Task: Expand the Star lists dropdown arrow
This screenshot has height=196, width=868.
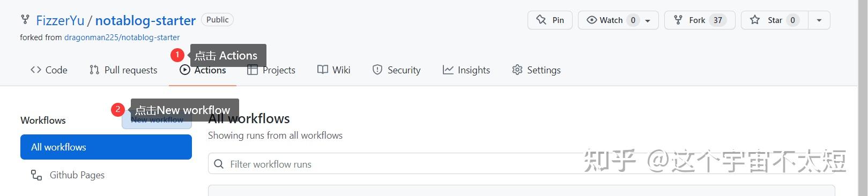Action: [819, 20]
